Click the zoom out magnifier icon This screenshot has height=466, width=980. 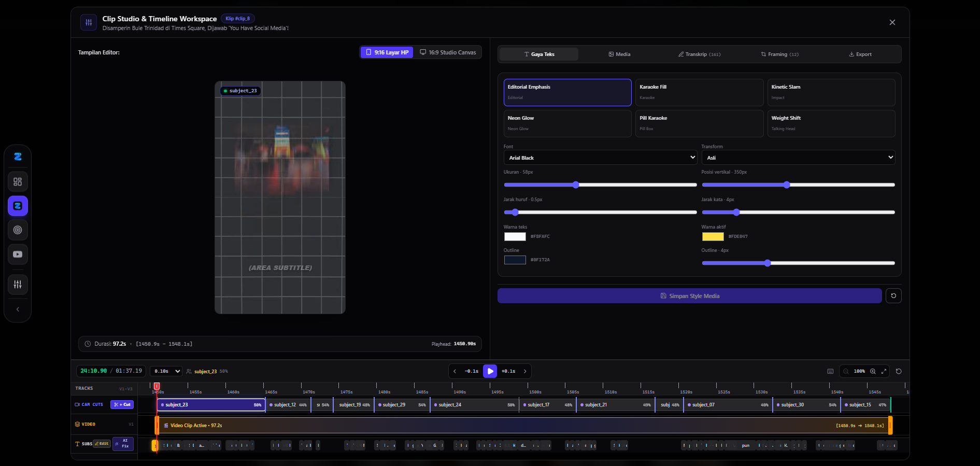tap(846, 371)
